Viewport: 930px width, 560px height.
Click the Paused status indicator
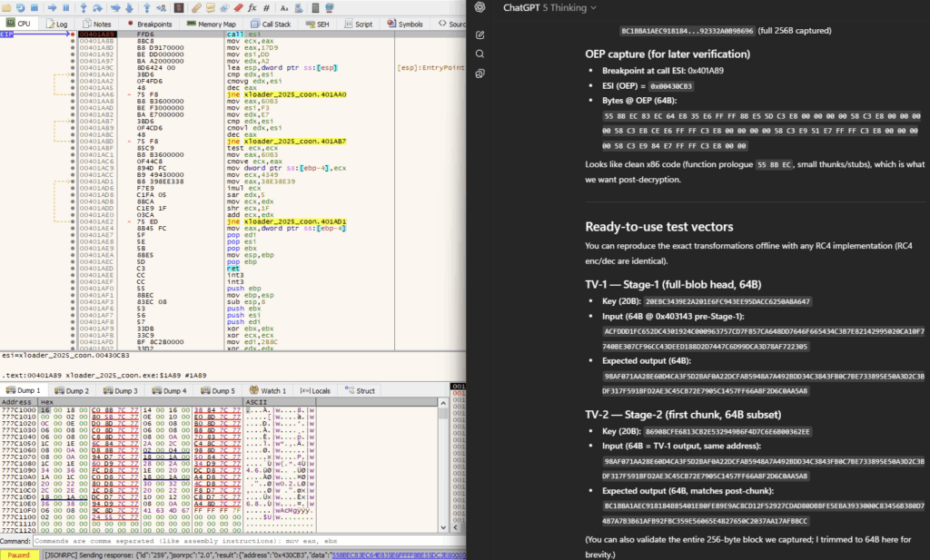pos(19,555)
